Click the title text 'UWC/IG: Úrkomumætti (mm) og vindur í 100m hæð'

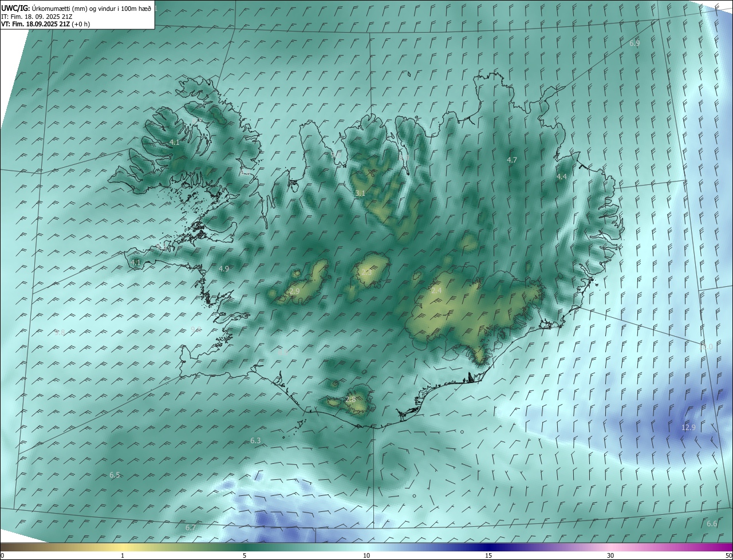(76, 9)
